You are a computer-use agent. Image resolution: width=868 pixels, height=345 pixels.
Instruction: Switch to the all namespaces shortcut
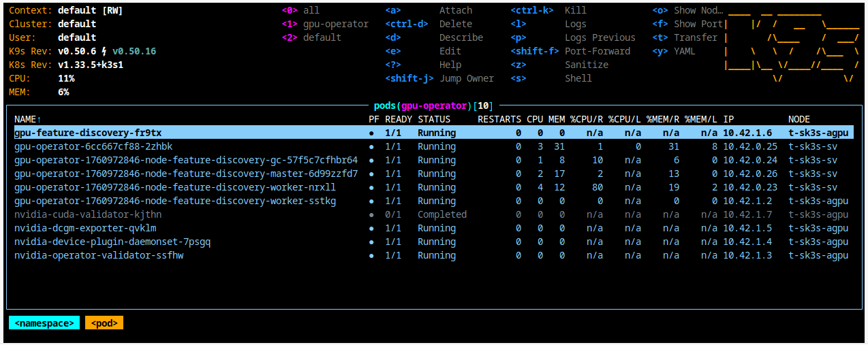(311, 10)
